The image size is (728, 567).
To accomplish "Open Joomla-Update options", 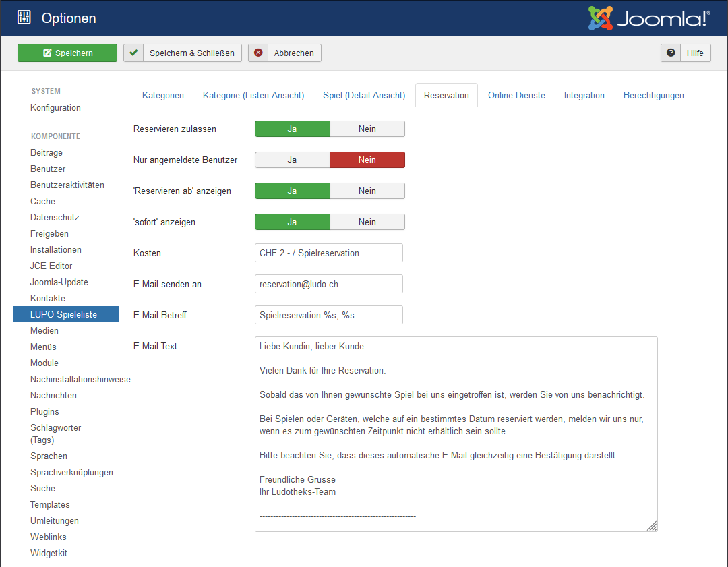I will point(59,282).
